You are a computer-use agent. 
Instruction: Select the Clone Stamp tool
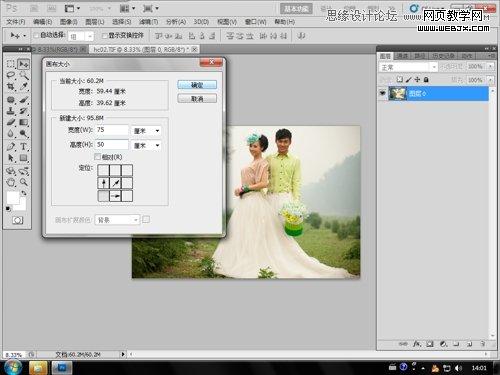[x=11, y=111]
